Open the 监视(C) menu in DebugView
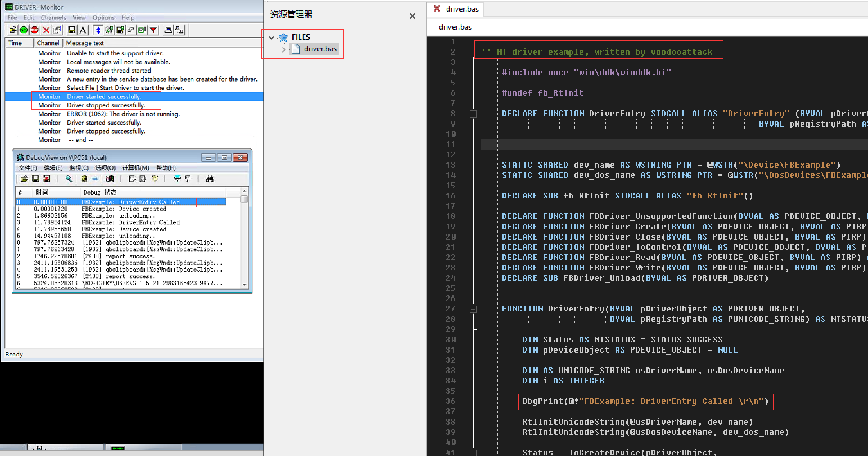Screen dimensions: 868x456 point(78,168)
